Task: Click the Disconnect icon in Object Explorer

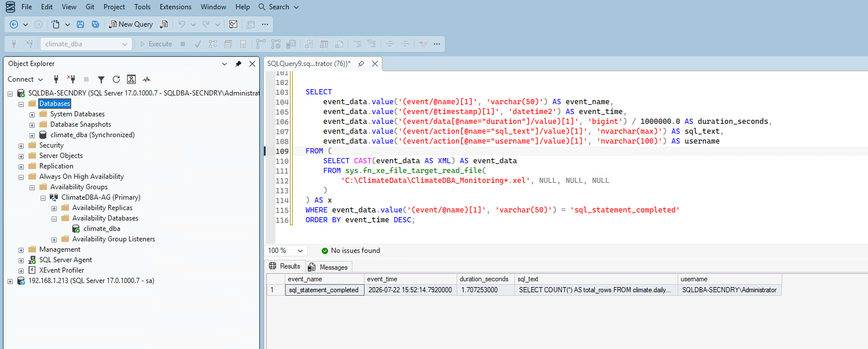Action: tap(71, 79)
